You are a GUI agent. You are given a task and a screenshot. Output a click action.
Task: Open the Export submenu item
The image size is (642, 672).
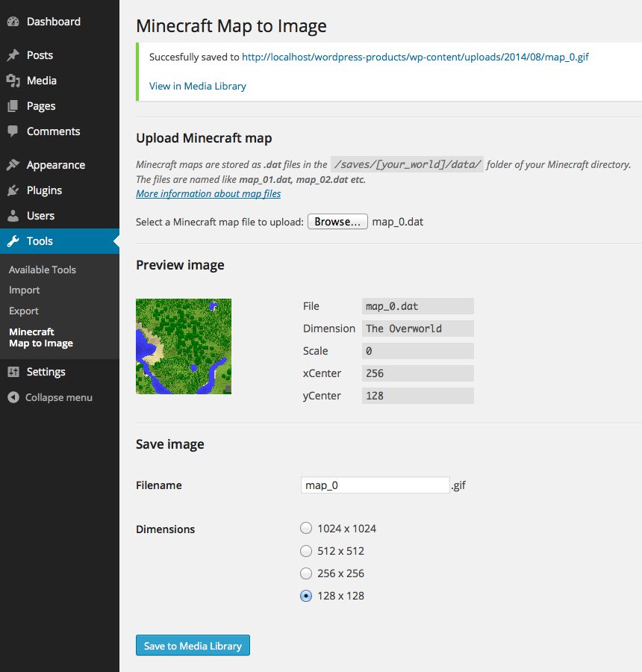(24, 311)
